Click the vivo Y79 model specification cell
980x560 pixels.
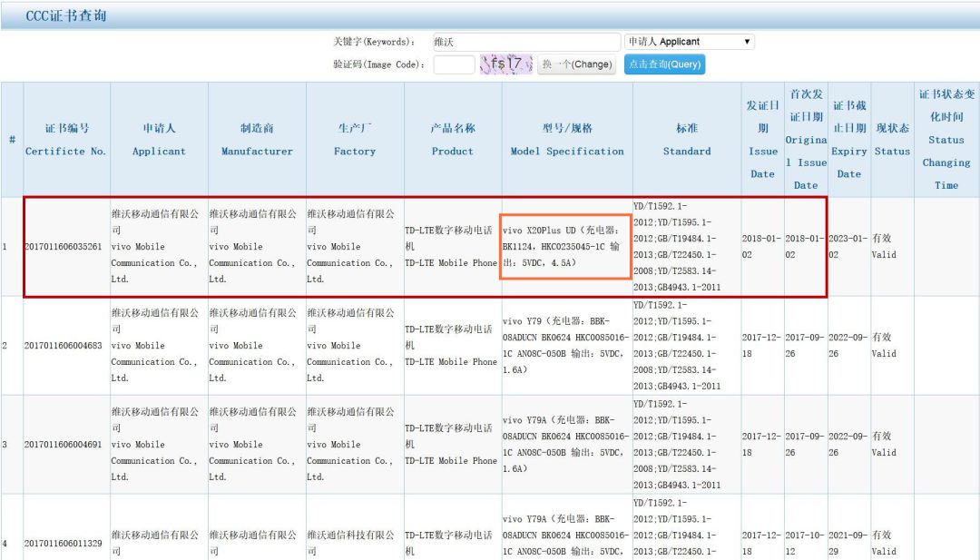click(x=567, y=345)
